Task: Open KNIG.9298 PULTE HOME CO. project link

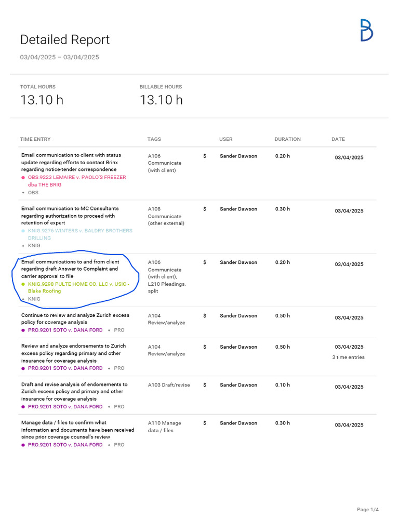Action: click(x=78, y=284)
